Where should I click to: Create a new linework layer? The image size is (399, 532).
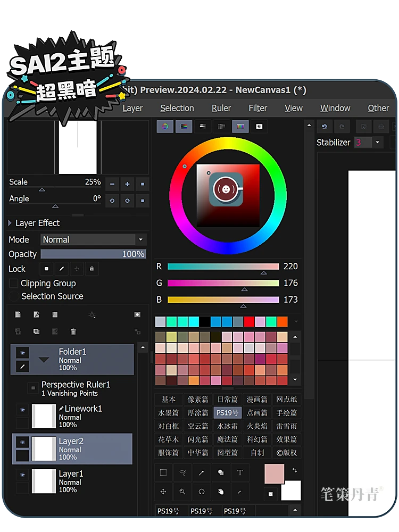[x=36, y=314]
